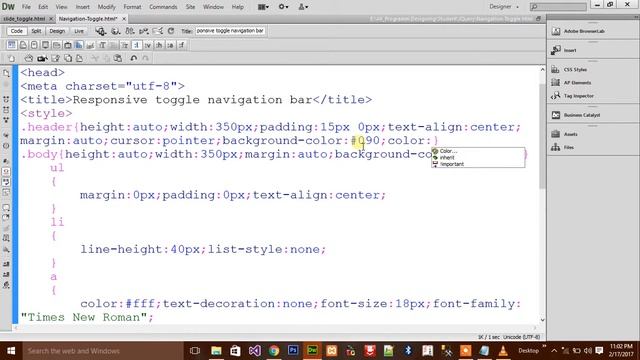Open Photoshop from the taskbar
This screenshot has height=360, width=640.
coord(293,351)
